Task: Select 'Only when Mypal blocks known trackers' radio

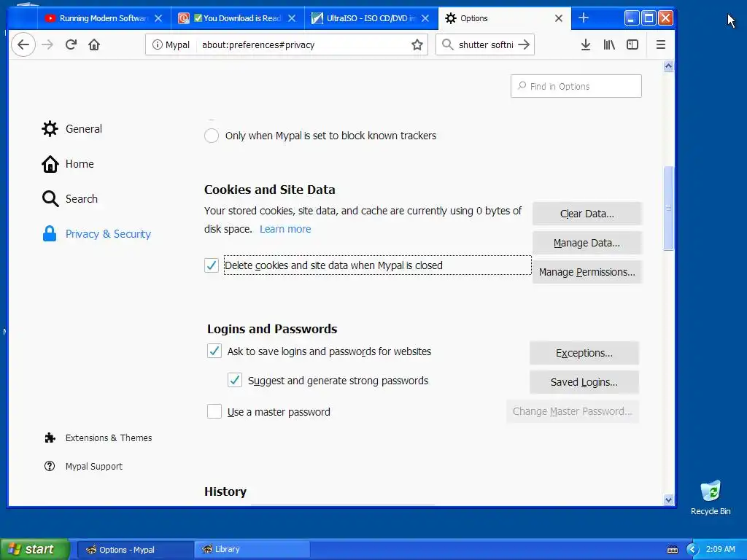Action: [x=212, y=136]
